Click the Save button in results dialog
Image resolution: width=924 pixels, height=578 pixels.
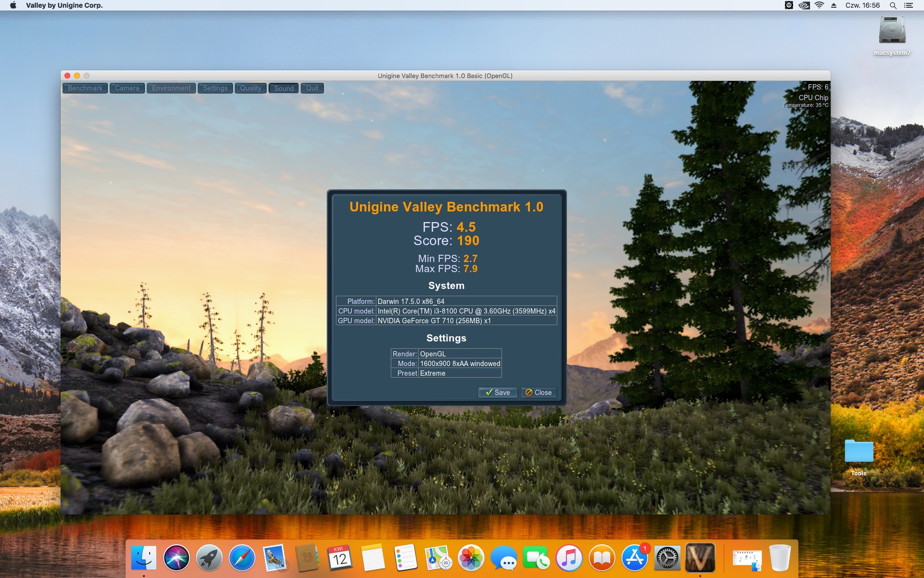tap(498, 393)
